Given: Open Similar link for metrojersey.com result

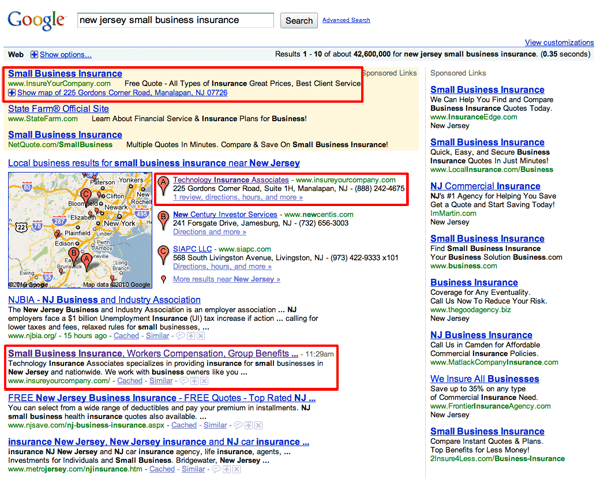Looking at the screenshot, I should point(193,469).
